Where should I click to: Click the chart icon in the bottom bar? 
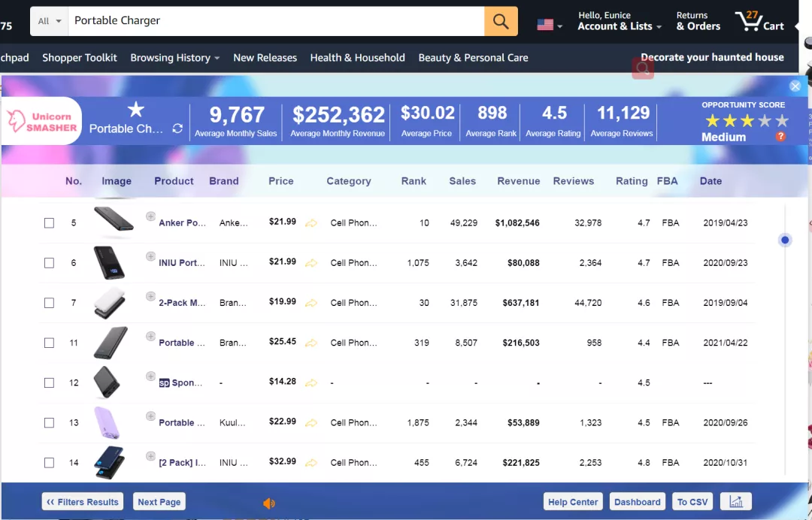pyautogui.click(x=736, y=501)
